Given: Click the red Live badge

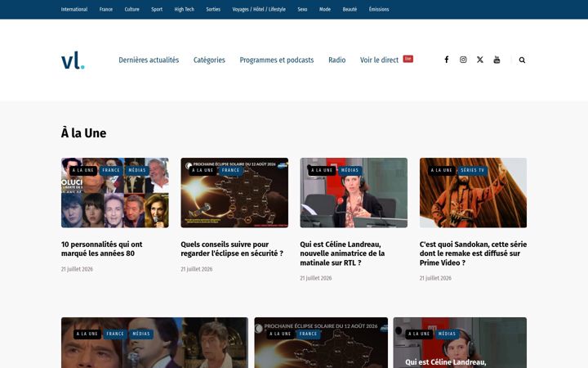Looking at the screenshot, I should pos(408,59).
